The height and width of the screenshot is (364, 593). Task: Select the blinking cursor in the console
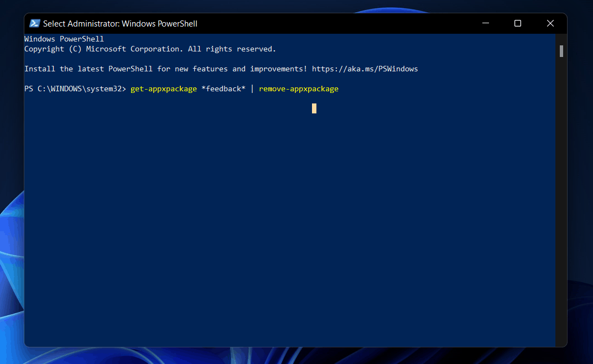314,108
